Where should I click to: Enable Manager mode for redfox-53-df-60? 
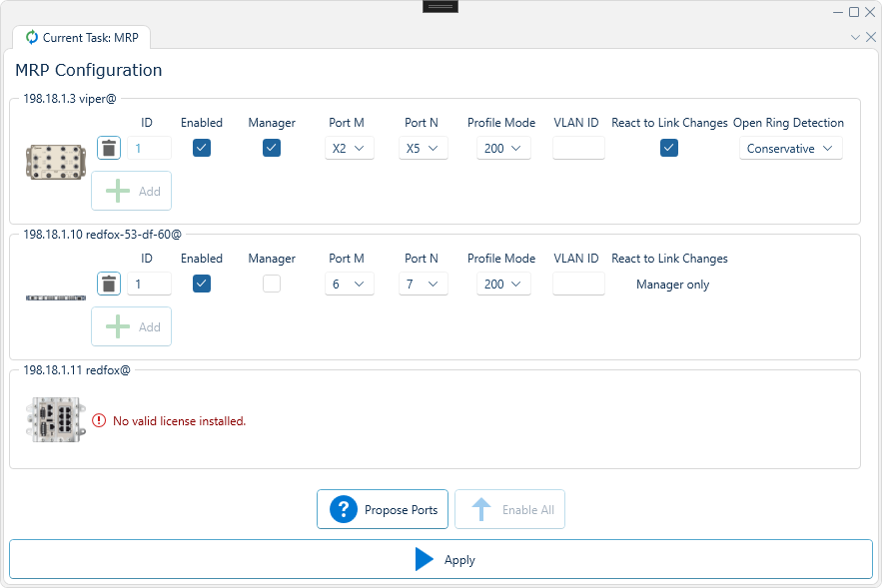pyautogui.click(x=271, y=284)
